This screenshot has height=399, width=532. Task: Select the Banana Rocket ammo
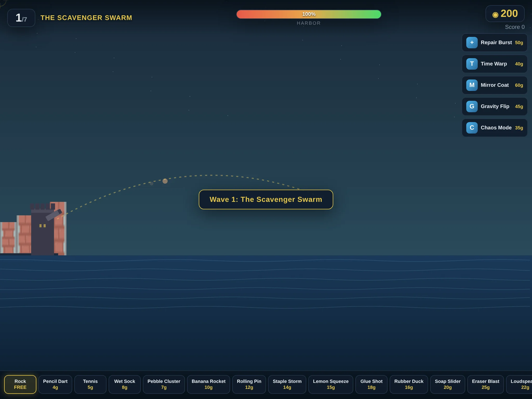tap(209, 384)
